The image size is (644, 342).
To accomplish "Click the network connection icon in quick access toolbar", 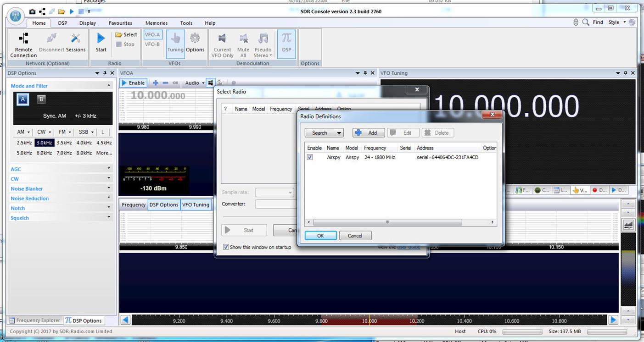I will click(x=42, y=11).
